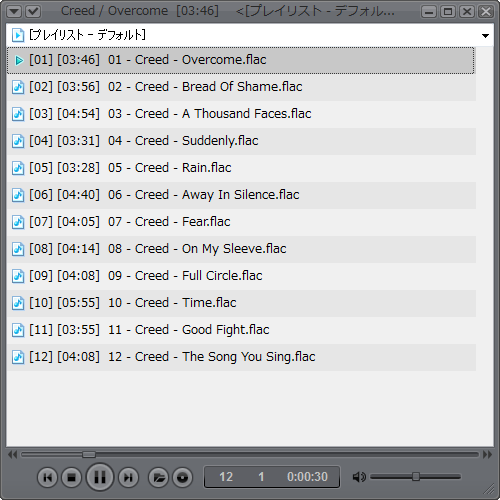Screen dimensions: 500x500
Task: Expand the playlist selector dropdown arrow
Action: click(x=485, y=35)
